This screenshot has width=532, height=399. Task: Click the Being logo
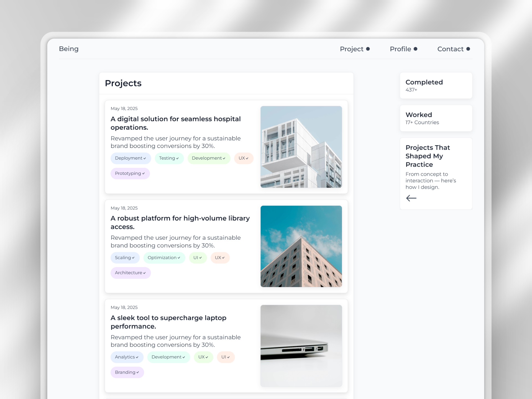pyautogui.click(x=68, y=49)
